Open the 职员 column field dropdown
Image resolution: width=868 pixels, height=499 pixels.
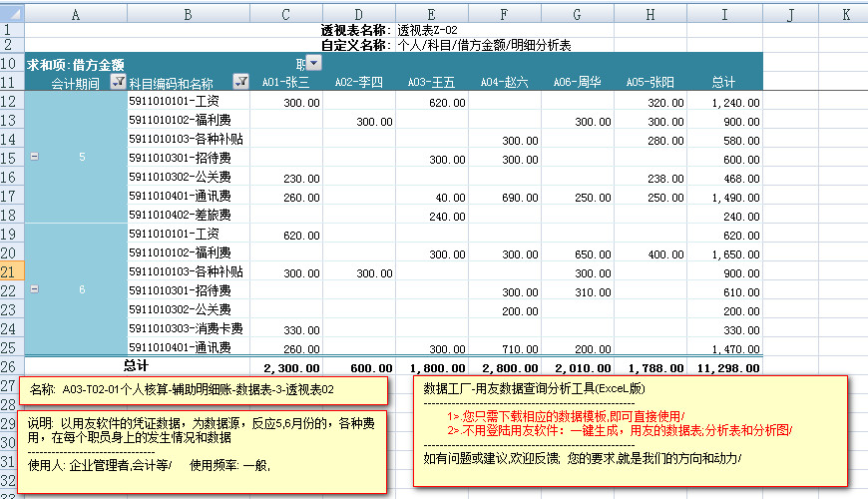[x=313, y=64]
